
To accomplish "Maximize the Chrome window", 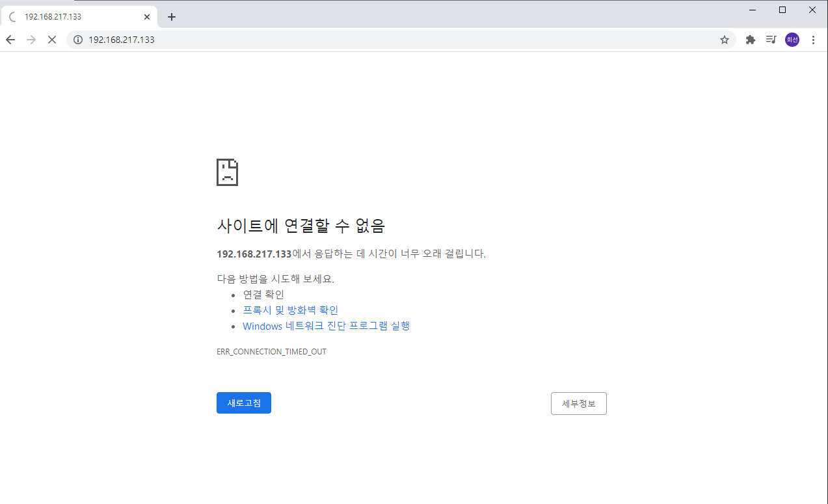I will (782, 9).
